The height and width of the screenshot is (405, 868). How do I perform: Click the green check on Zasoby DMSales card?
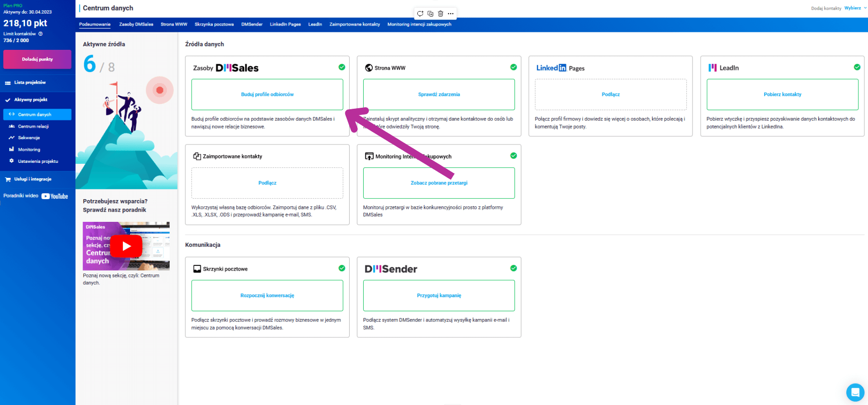(342, 67)
